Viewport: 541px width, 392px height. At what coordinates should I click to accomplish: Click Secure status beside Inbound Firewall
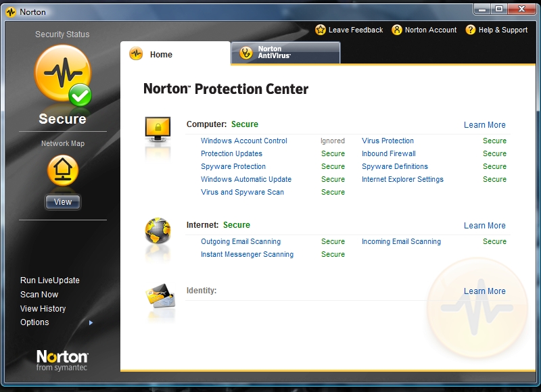click(494, 153)
